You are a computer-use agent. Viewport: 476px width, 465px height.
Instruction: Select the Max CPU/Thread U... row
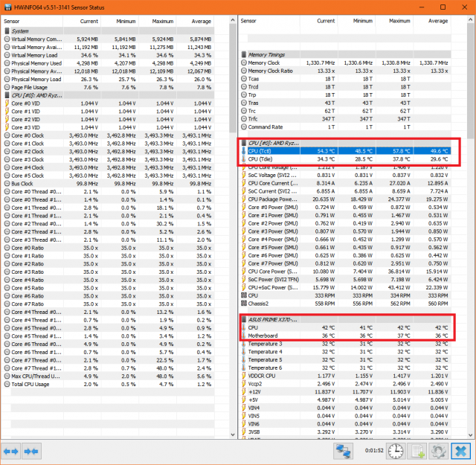tap(109, 376)
